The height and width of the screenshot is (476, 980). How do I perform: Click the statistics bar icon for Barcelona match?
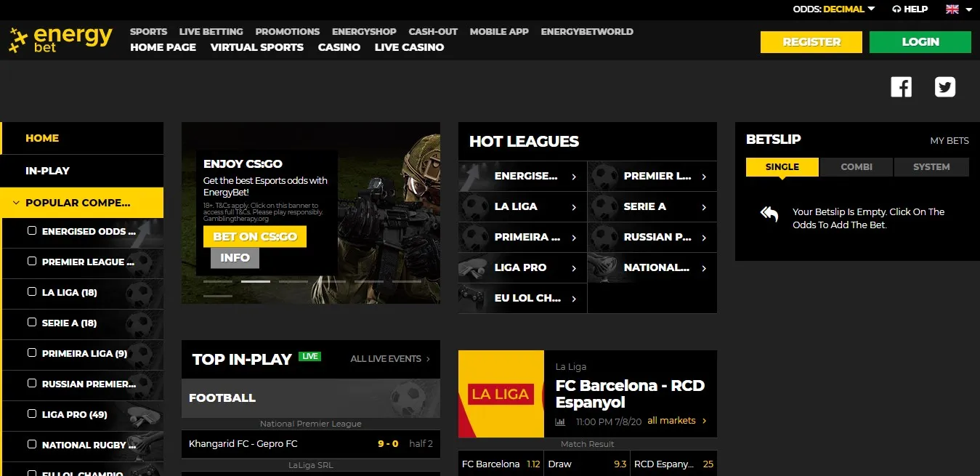coord(560,421)
